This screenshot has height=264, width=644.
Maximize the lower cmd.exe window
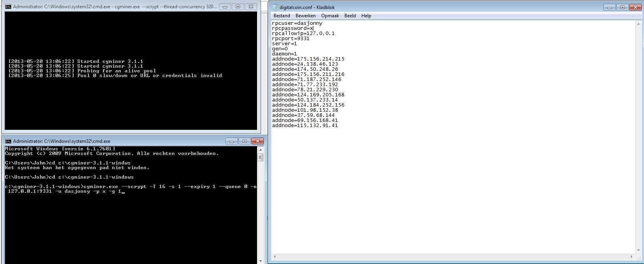click(244, 141)
